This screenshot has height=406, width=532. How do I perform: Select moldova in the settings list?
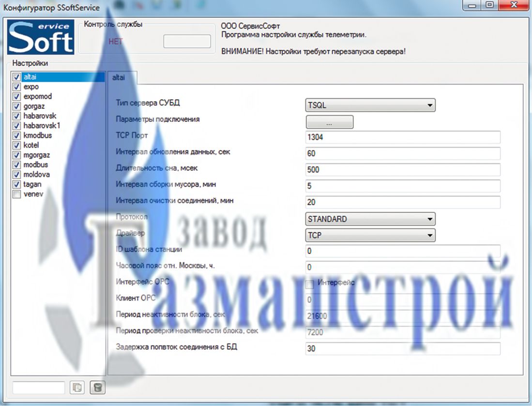[37, 175]
